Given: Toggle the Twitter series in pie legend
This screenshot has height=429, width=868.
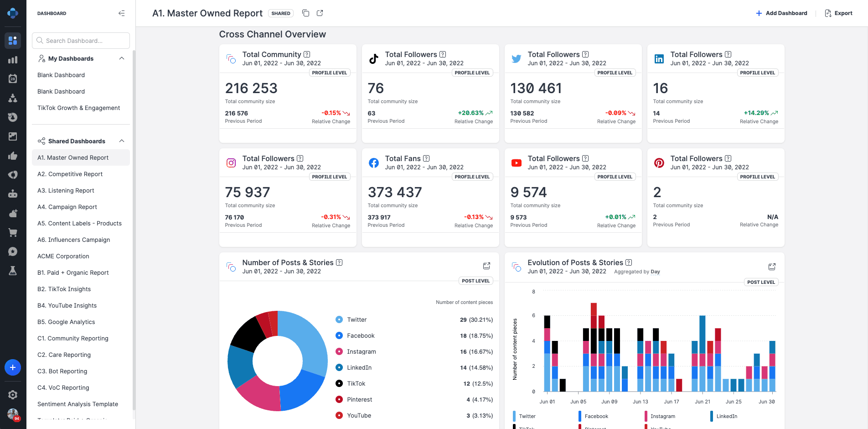Looking at the screenshot, I should (x=351, y=320).
